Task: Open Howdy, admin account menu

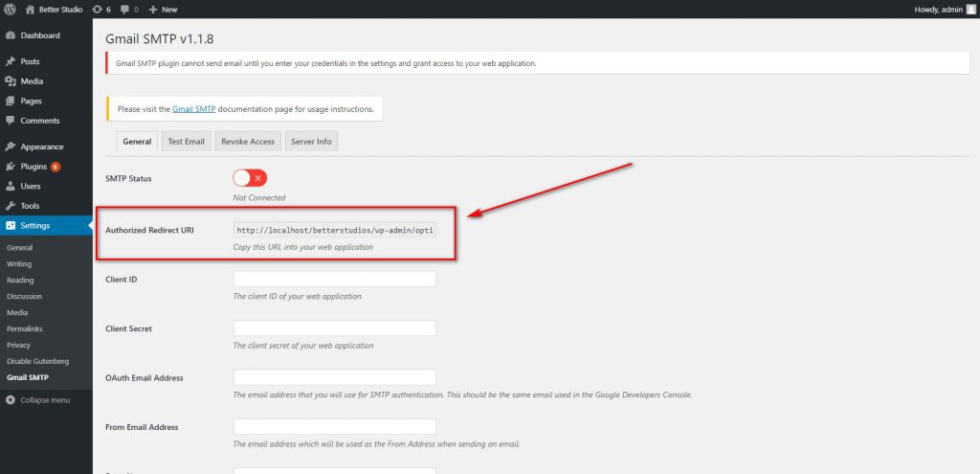Action: pyautogui.click(x=945, y=10)
